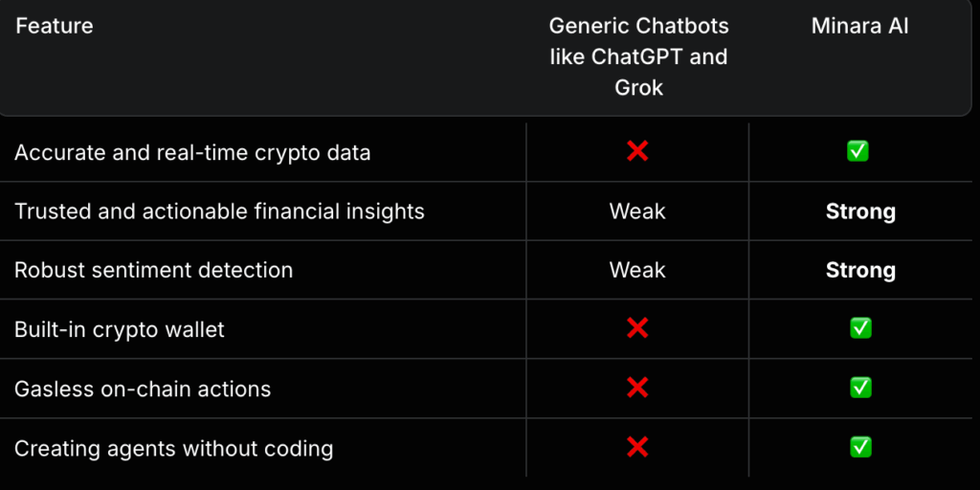The height and width of the screenshot is (490, 980).
Task: Click 'Built-in crypto wallet' row label
Action: click(x=120, y=330)
